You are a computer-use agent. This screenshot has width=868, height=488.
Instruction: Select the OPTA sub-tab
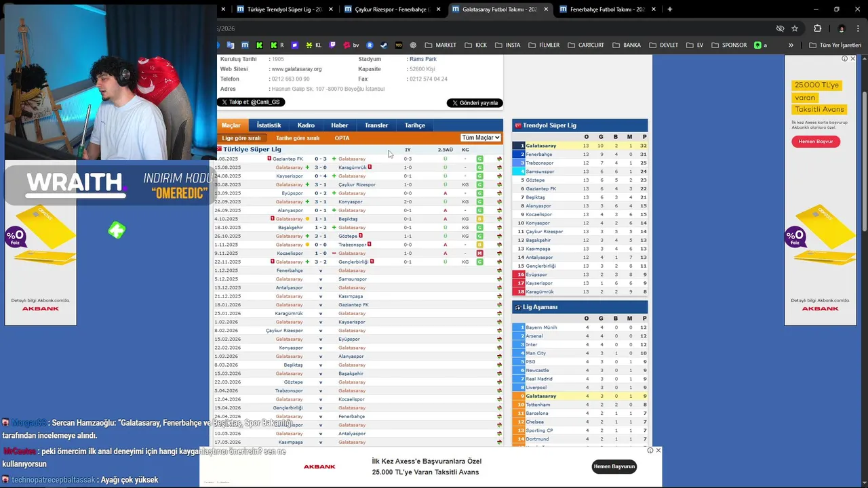click(x=342, y=138)
